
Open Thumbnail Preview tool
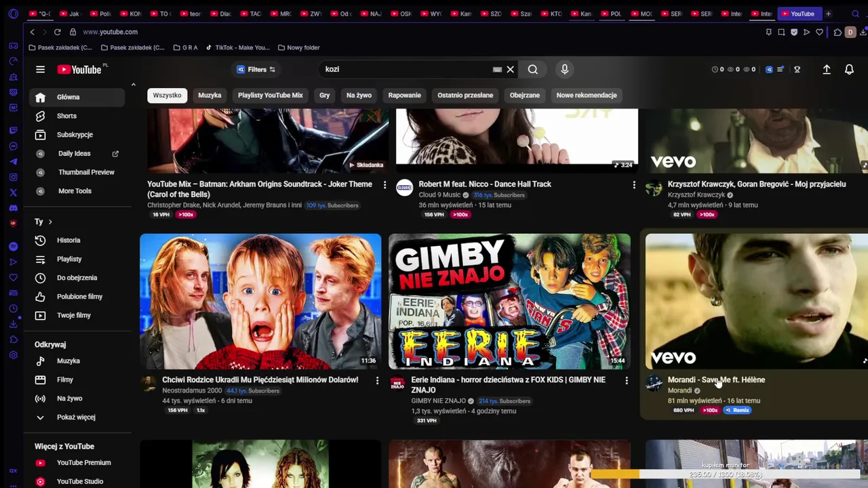click(x=77, y=172)
